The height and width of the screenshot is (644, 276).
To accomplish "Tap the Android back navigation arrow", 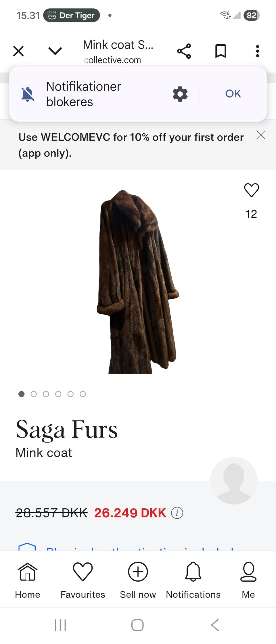I will pyautogui.click(x=215, y=625).
